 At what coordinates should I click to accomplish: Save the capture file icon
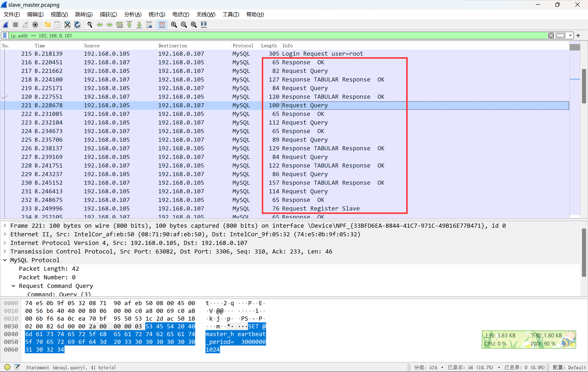pos(57,25)
